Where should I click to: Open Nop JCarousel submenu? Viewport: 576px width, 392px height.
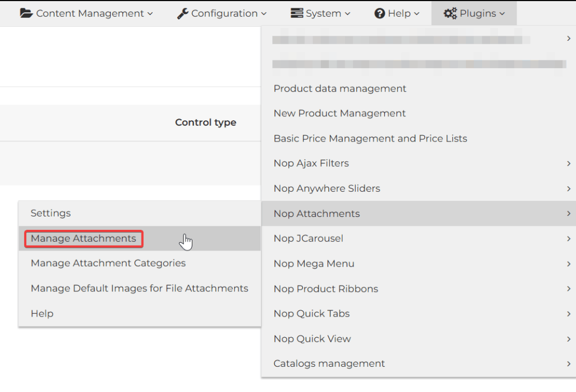[x=418, y=238]
